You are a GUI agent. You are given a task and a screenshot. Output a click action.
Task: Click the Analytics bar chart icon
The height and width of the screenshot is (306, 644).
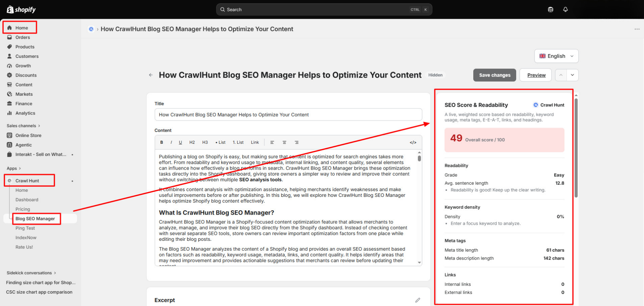(x=9, y=113)
